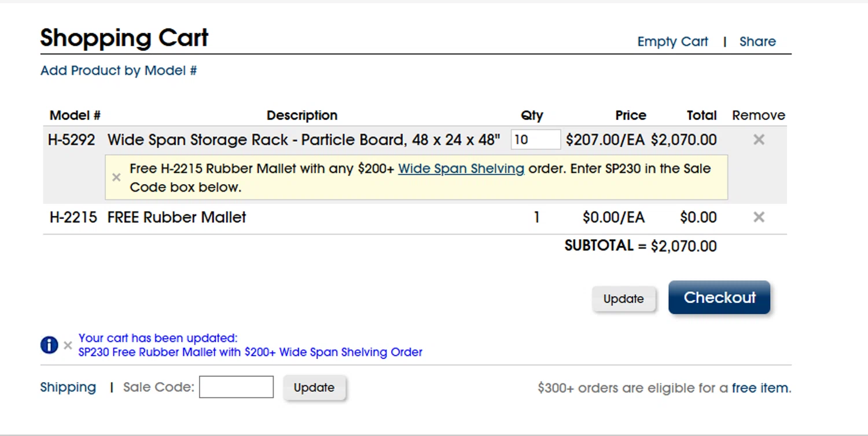The image size is (868, 436).
Task: Follow the Wide Span Shelving link
Action: (x=461, y=169)
